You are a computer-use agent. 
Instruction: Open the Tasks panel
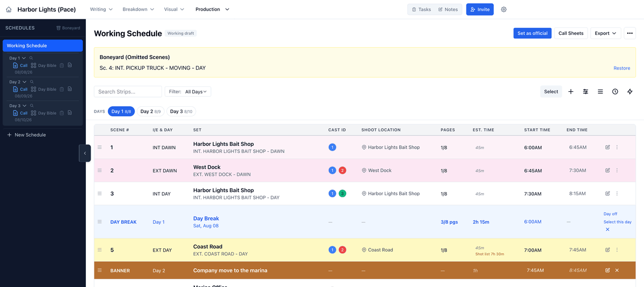point(421,10)
